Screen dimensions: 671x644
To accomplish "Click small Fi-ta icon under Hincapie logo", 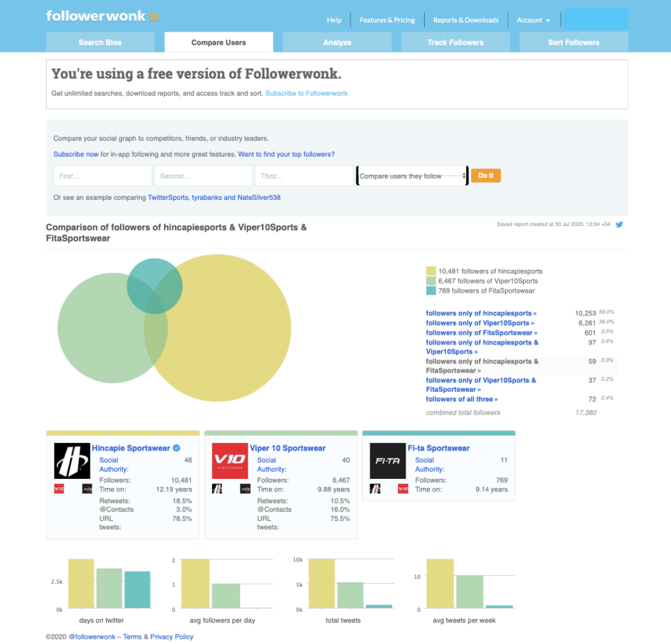I will point(87,489).
